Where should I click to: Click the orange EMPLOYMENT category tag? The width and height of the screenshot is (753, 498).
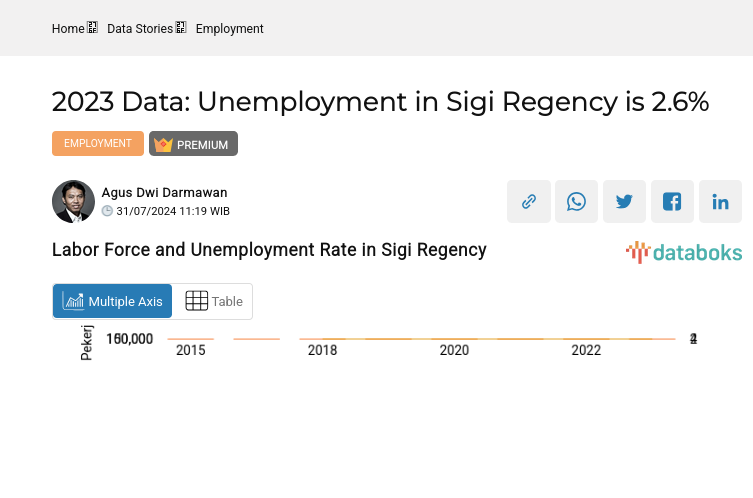pos(98,144)
